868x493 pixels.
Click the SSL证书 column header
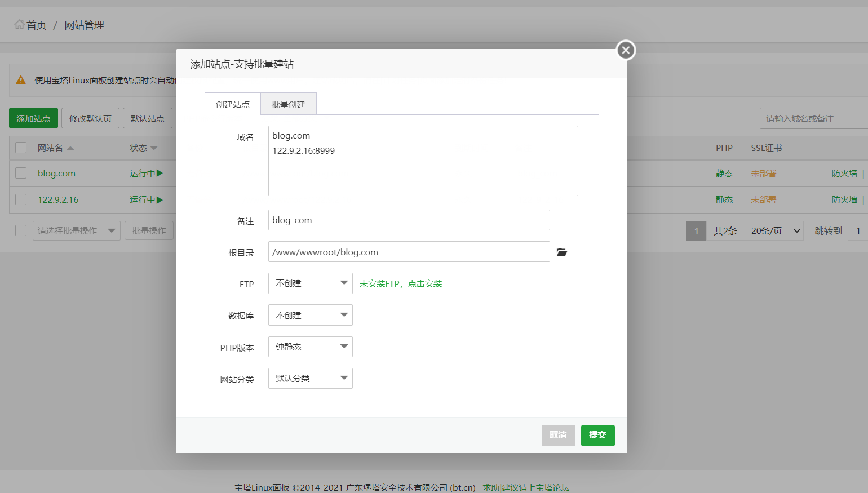pyautogui.click(x=766, y=148)
